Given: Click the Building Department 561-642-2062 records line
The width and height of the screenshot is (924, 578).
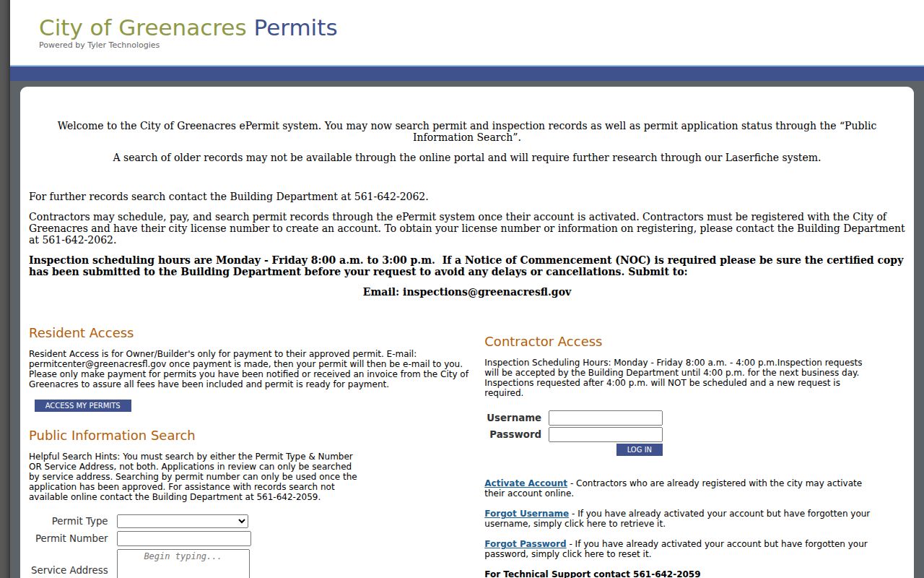Looking at the screenshot, I should coord(229,197).
